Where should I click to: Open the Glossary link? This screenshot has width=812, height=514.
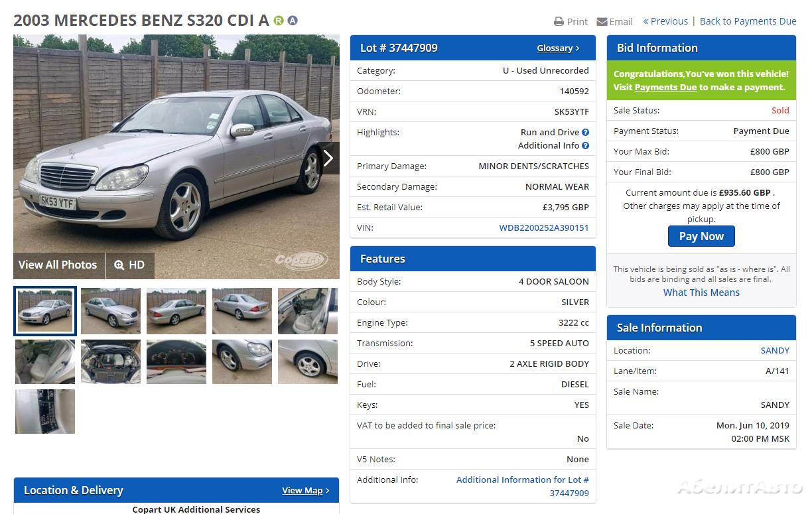point(558,48)
